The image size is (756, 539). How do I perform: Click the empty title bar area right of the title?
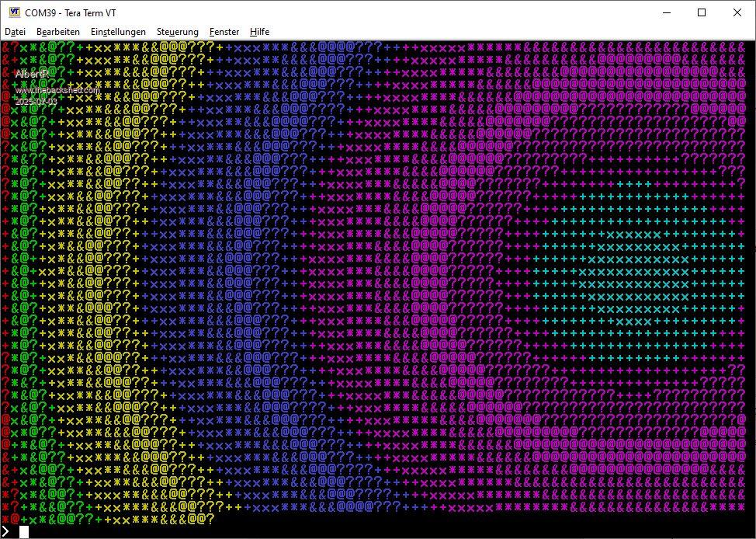pos(388,12)
